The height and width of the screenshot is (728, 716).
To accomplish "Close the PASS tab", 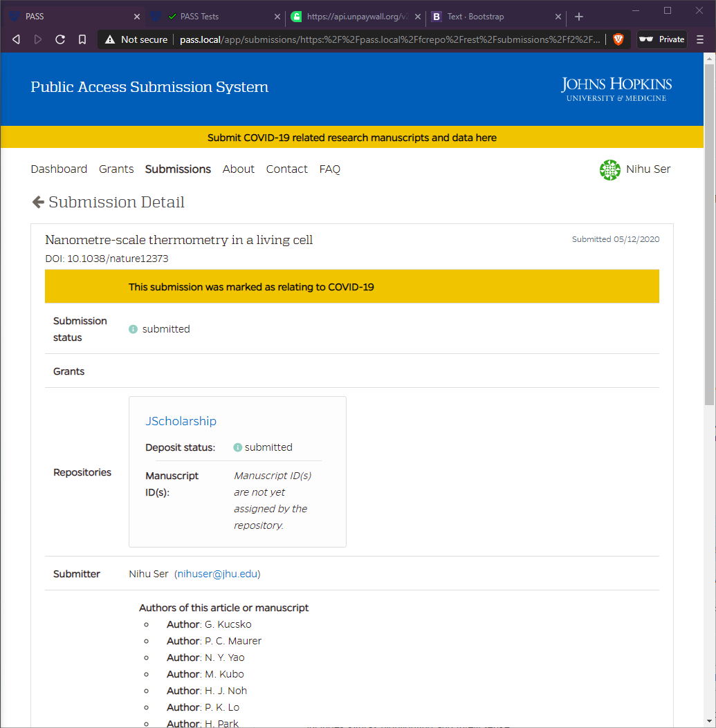I will click(x=136, y=17).
